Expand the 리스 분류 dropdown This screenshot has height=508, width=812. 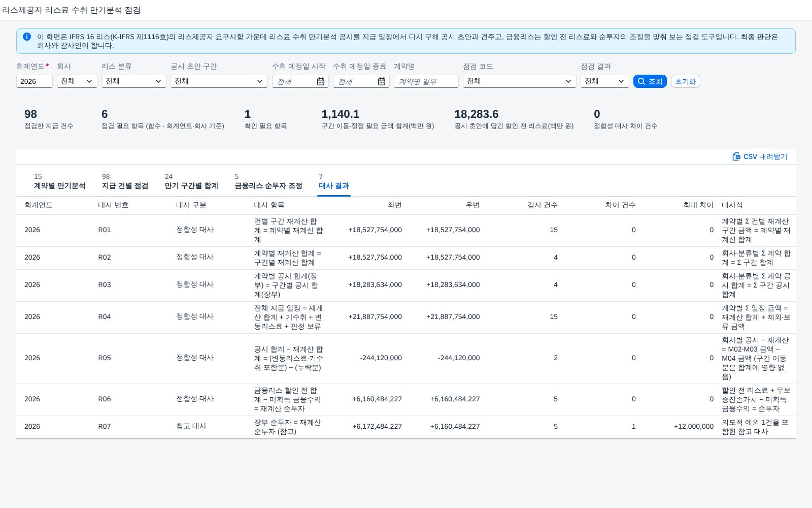tap(134, 81)
